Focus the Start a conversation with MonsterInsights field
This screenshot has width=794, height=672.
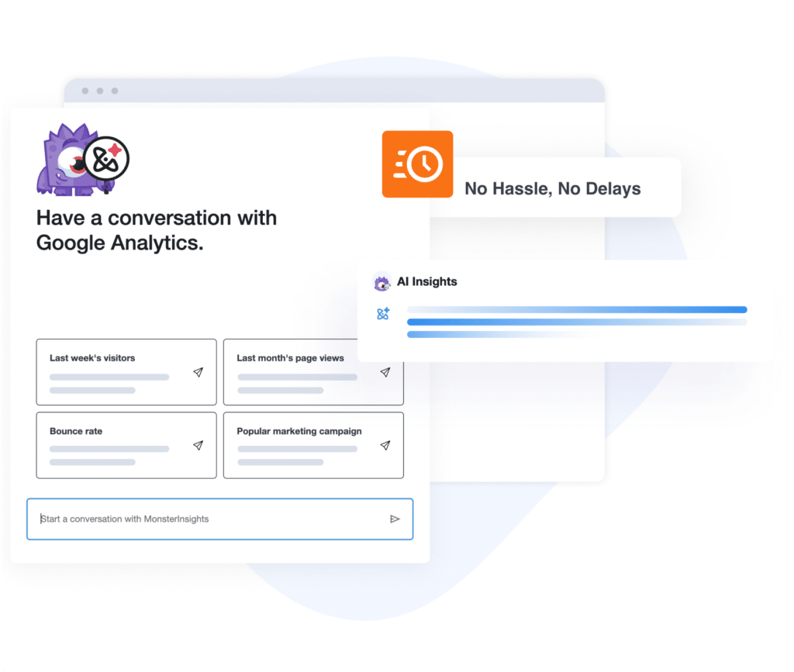(x=219, y=519)
